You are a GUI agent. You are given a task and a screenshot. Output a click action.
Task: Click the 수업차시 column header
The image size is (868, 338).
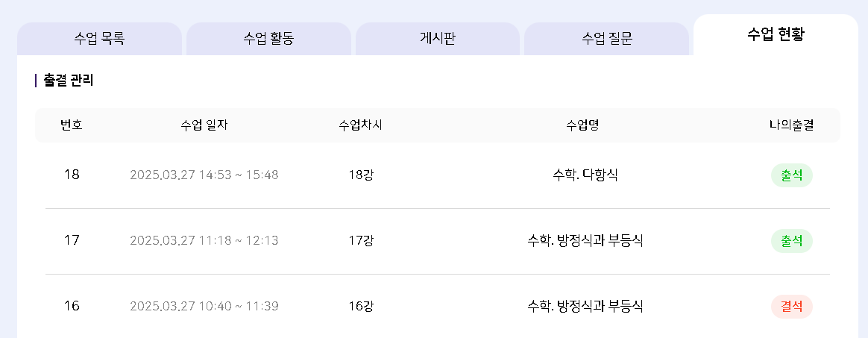361,125
